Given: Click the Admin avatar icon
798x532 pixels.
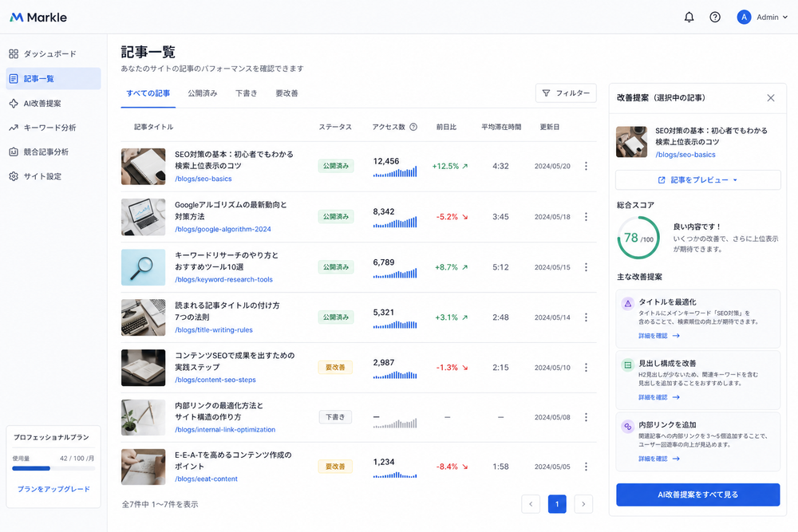Looking at the screenshot, I should [744, 18].
